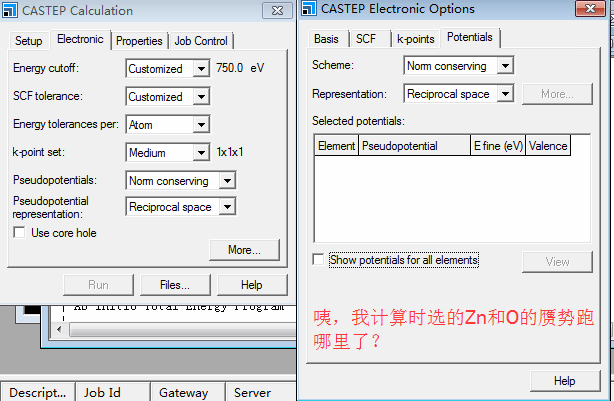Click Help in Electronic Options dialog
614x401 pixels.
pyautogui.click(x=565, y=381)
